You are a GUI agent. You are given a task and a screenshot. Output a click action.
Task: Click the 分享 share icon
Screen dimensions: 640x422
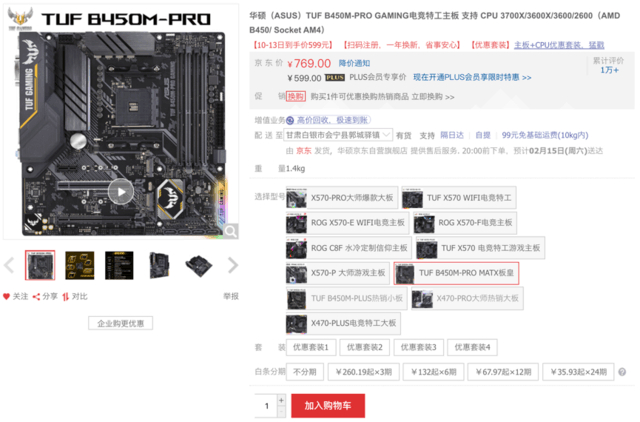[36, 297]
